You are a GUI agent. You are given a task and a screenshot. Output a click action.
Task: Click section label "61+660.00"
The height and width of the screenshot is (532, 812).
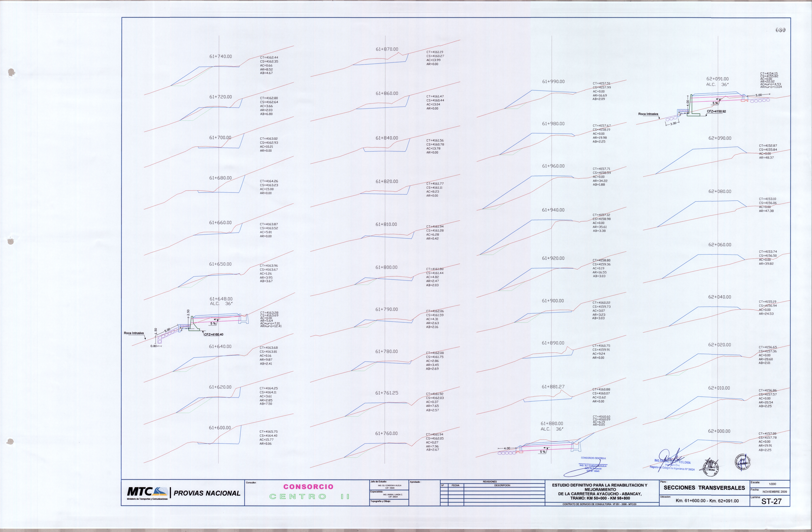(220, 223)
